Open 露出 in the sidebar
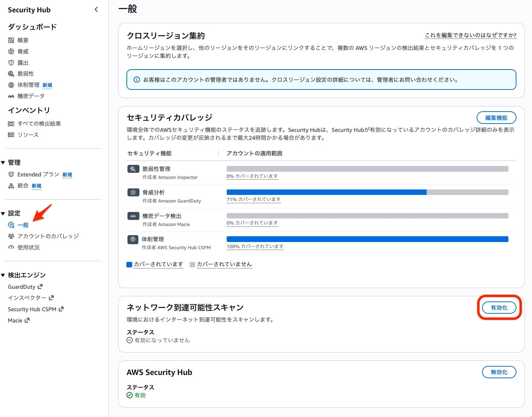 (x=23, y=63)
